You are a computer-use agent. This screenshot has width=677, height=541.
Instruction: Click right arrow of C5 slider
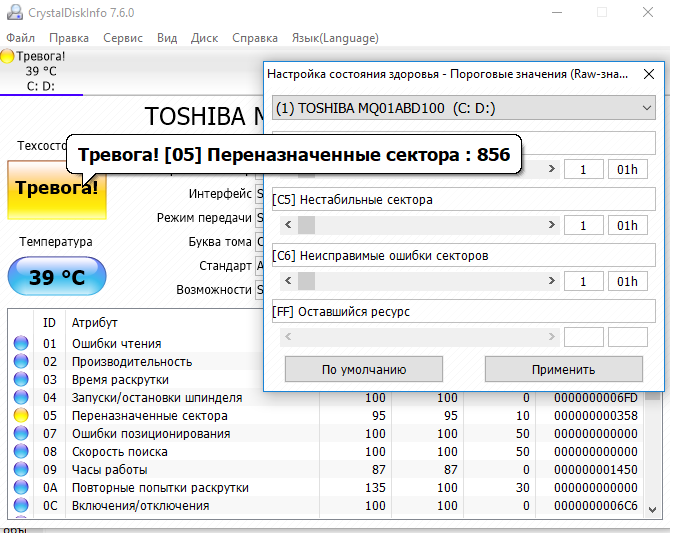551,225
